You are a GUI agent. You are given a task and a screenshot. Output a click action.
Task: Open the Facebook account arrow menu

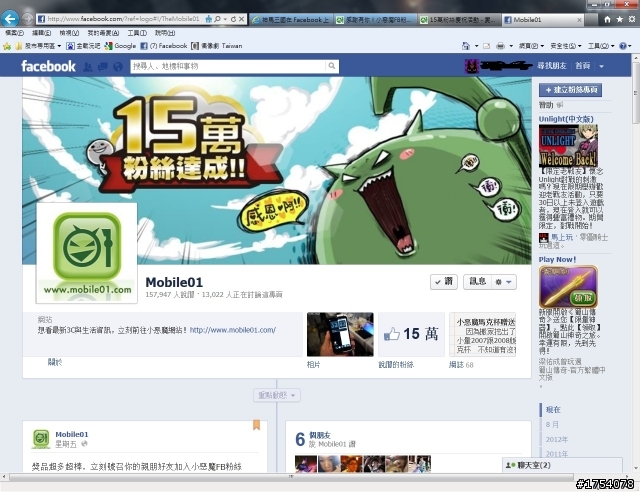601,66
